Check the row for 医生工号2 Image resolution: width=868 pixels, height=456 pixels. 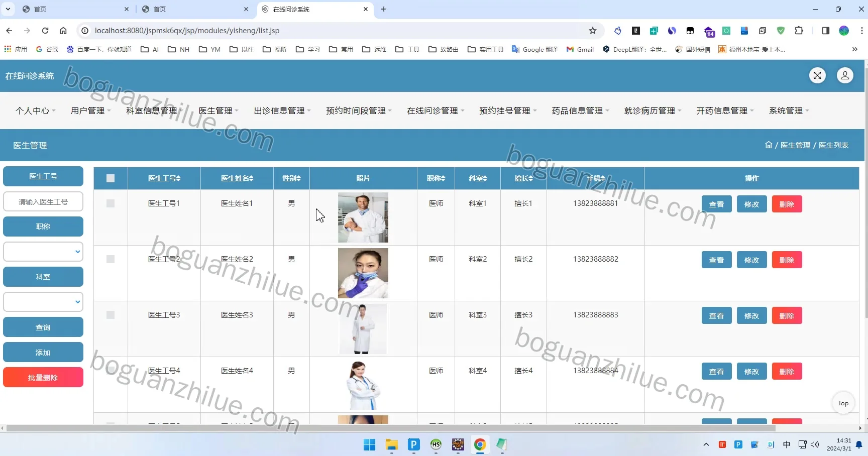(111, 259)
